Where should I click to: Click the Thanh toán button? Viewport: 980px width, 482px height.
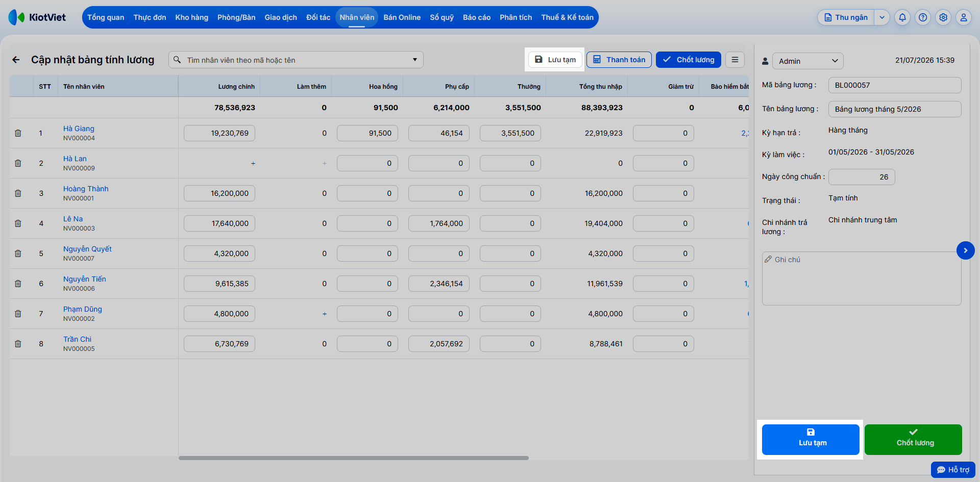pos(619,60)
